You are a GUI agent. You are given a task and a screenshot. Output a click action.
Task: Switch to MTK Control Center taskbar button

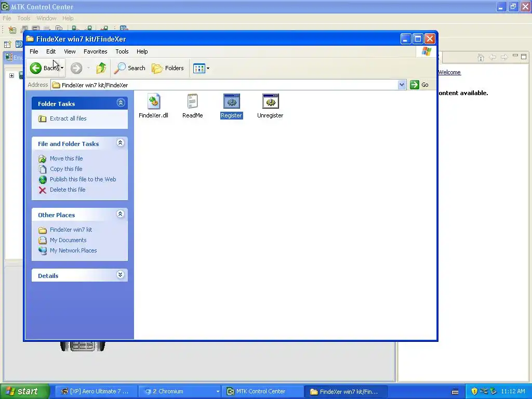pos(262,392)
